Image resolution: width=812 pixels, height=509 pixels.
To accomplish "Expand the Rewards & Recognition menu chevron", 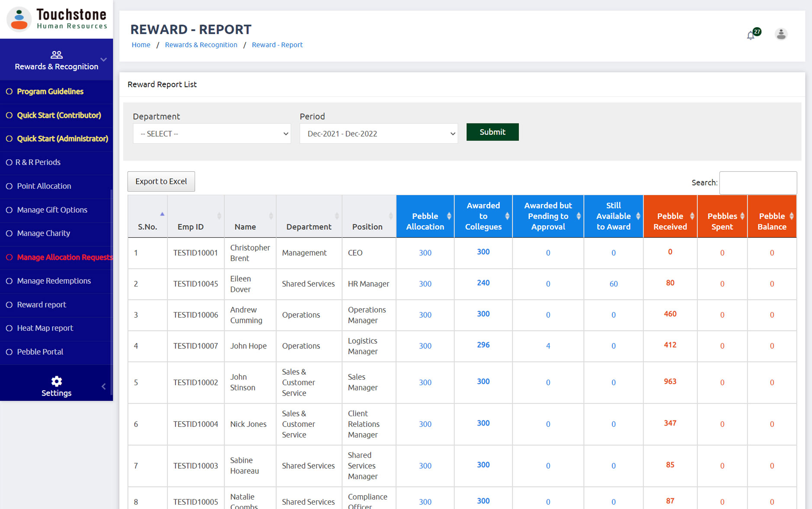I will (x=103, y=60).
